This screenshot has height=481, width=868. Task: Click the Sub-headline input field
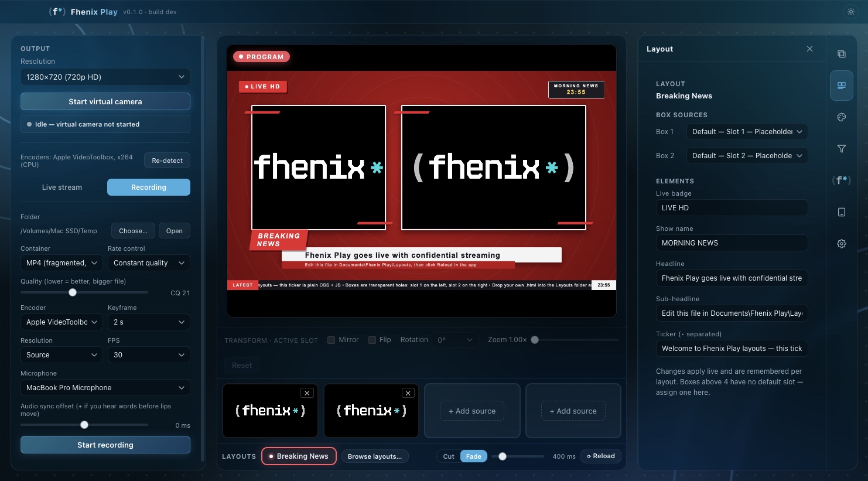point(732,313)
